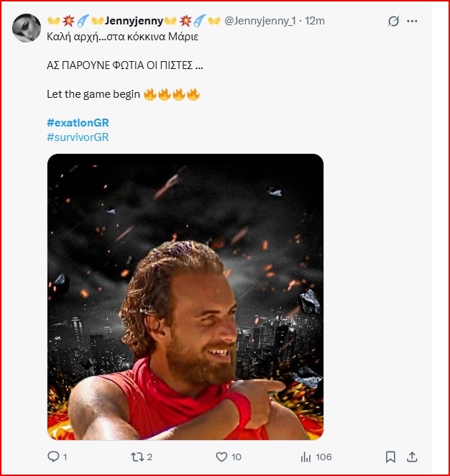The image size is (450, 476).
Task: Click the "Let the game begin" text
Action: point(93,94)
